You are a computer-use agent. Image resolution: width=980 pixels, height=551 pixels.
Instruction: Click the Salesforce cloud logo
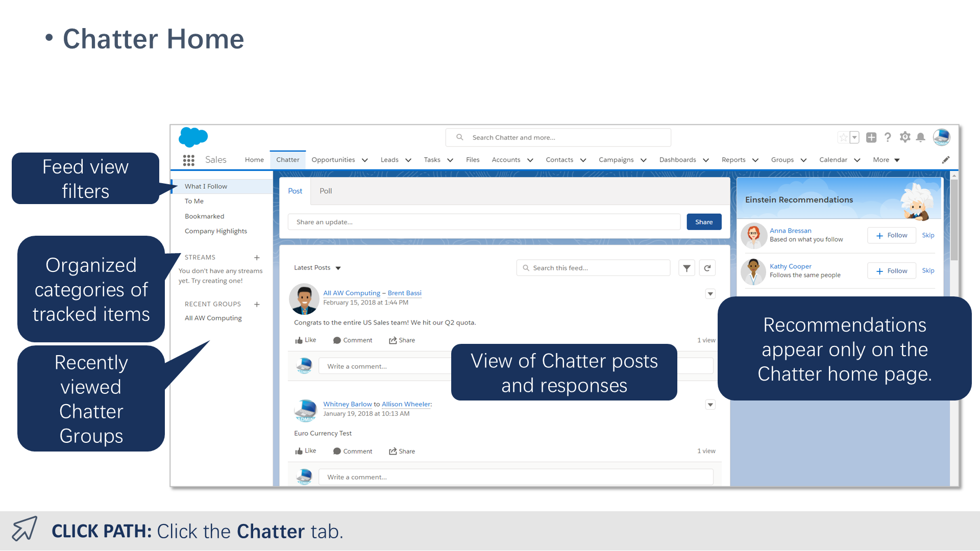pyautogui.click(x=193, y=137)
